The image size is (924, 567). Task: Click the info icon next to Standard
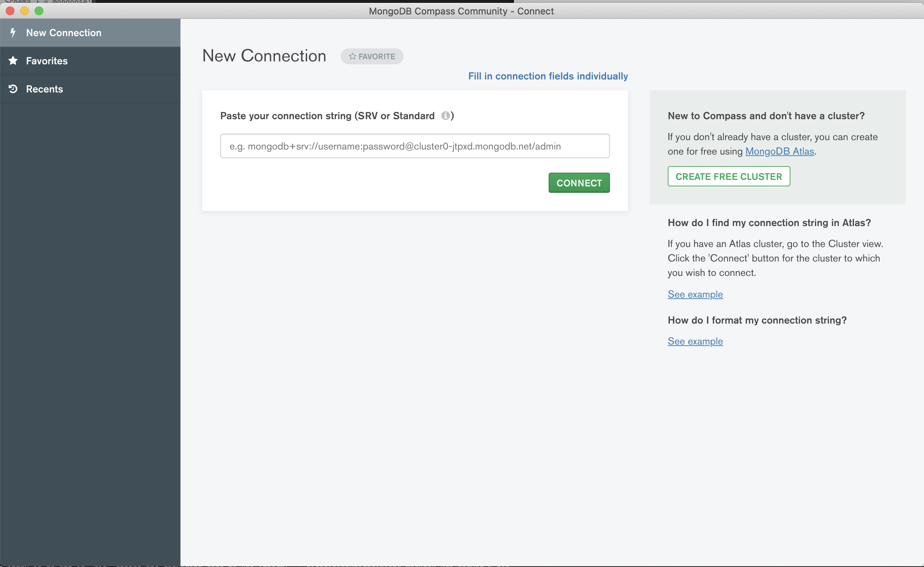point(445,116)
